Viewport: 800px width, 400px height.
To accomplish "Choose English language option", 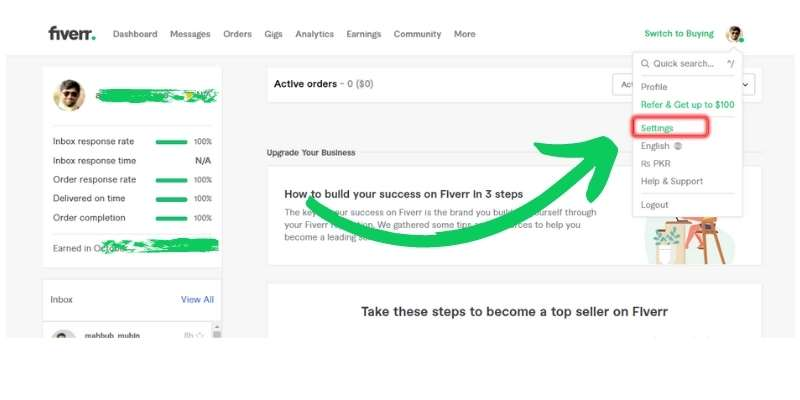I will 655,146.
